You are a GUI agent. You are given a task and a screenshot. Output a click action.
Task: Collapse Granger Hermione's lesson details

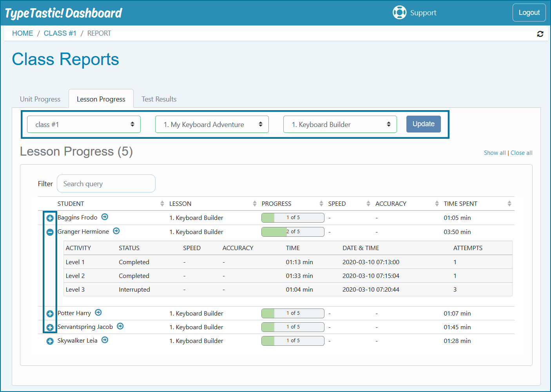pyautogui.click(x=50, y=232)
